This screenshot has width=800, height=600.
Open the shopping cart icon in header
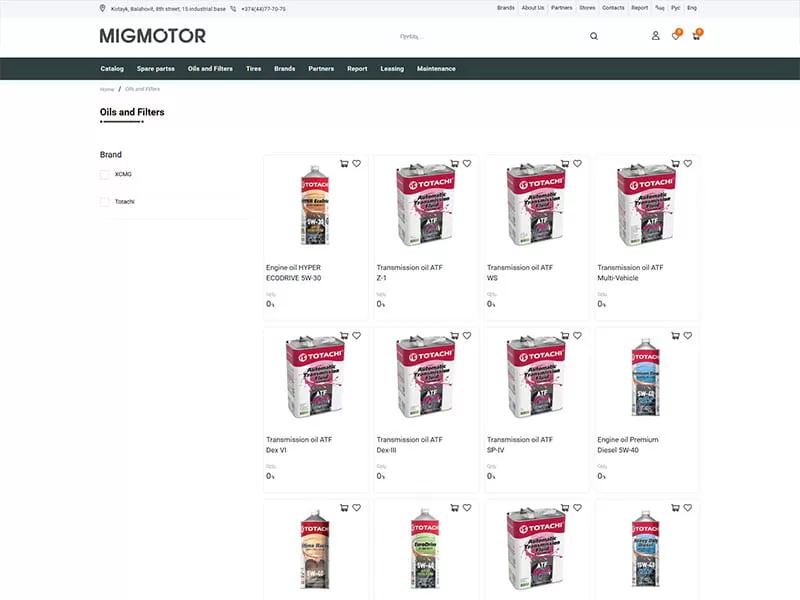[x=699, y=35]
